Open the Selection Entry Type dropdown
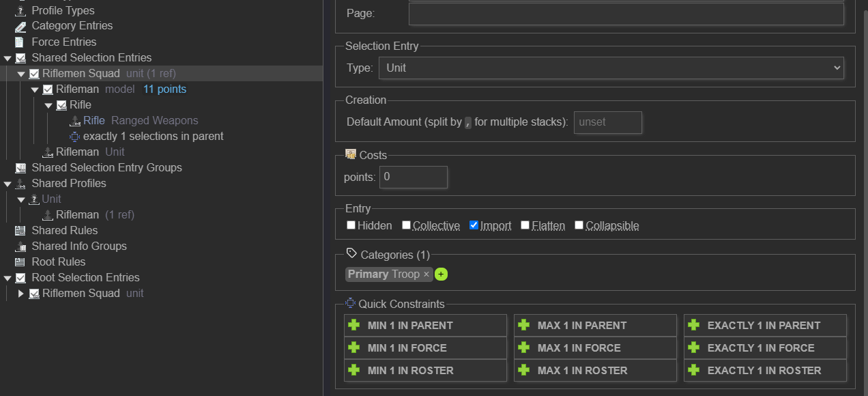The height and width of the screenshot is (396, 868). tap(611, 68)
